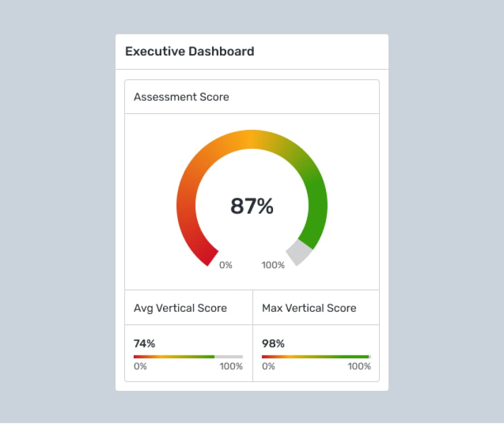Click the gray unfilled gauge segment
The height and width of the screenshot is (424, 504).
(x=299, y=252)
